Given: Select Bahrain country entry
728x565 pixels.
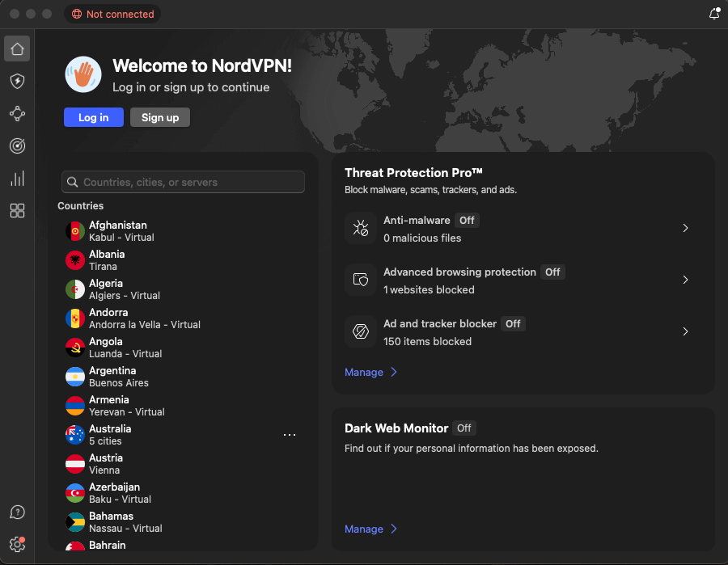Looking at the screenshot, I should tap(183, 545).
